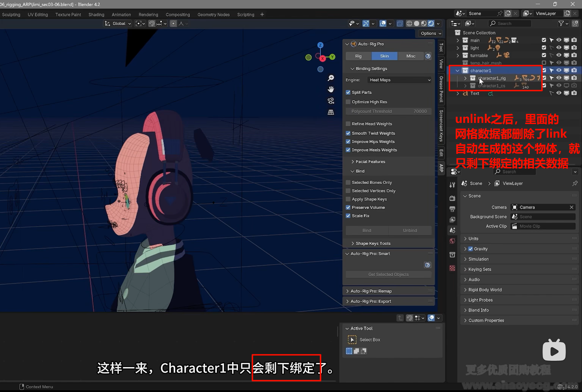
Task: Switch to the Rig tab
Action: click(359, 56)
